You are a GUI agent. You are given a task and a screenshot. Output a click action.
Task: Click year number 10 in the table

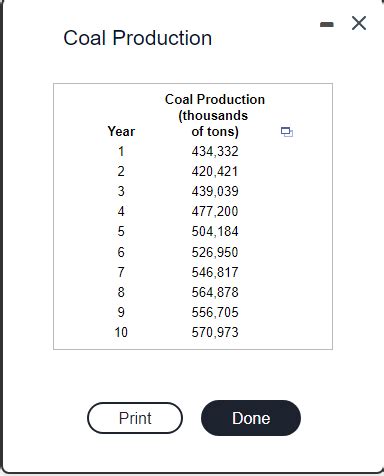click(x=121, y=332)
